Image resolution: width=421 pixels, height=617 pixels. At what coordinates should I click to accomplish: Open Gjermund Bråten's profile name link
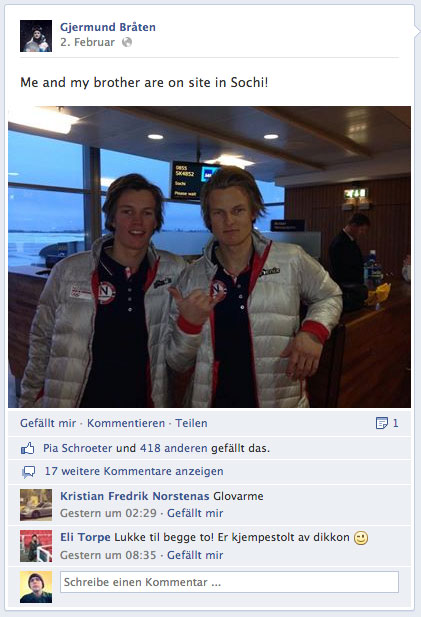click(x=108, y=27)
